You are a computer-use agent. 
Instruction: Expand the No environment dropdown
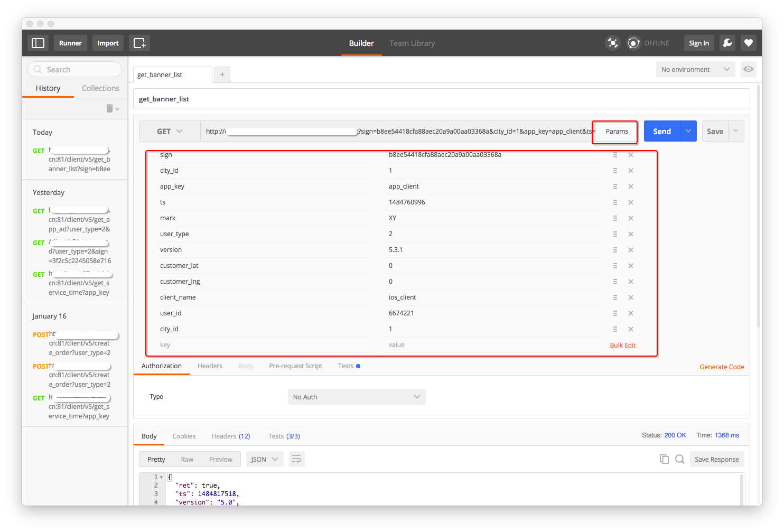coord(695,69)
